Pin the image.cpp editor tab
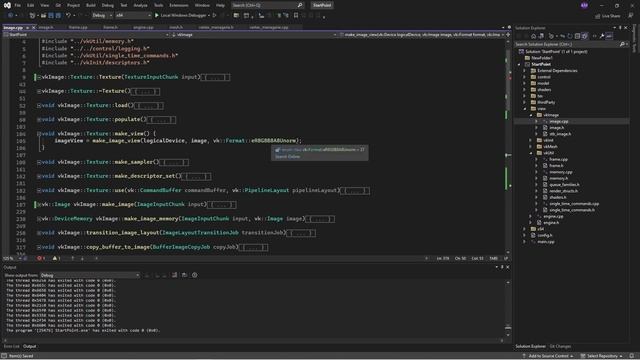The width and height of the screenshot is (640, 360). 27,27
